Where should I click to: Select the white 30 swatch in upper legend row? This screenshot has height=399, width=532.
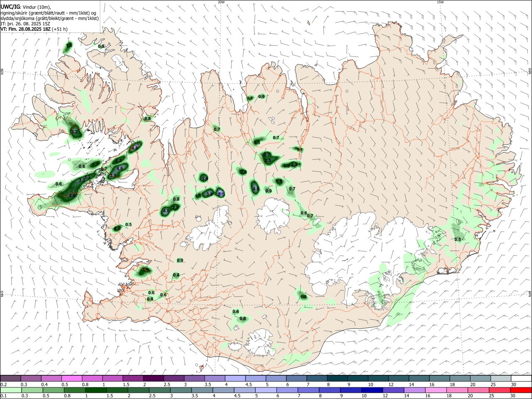521,378
